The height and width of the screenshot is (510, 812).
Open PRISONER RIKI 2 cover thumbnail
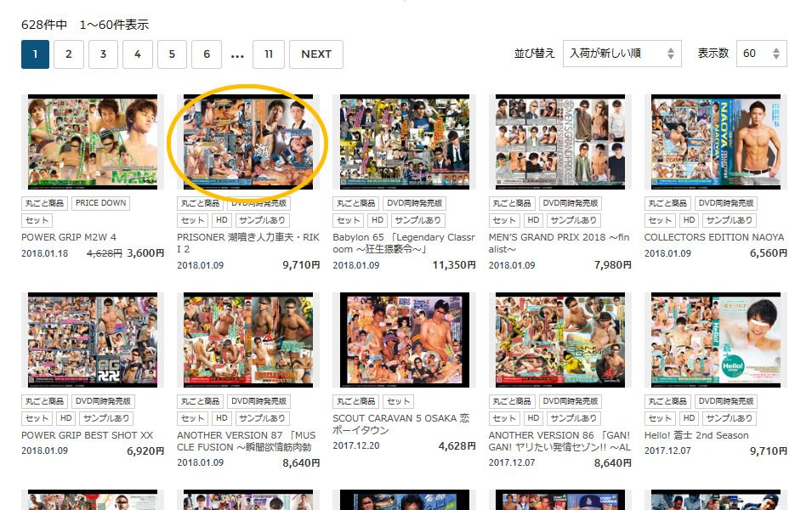point(248,142)
